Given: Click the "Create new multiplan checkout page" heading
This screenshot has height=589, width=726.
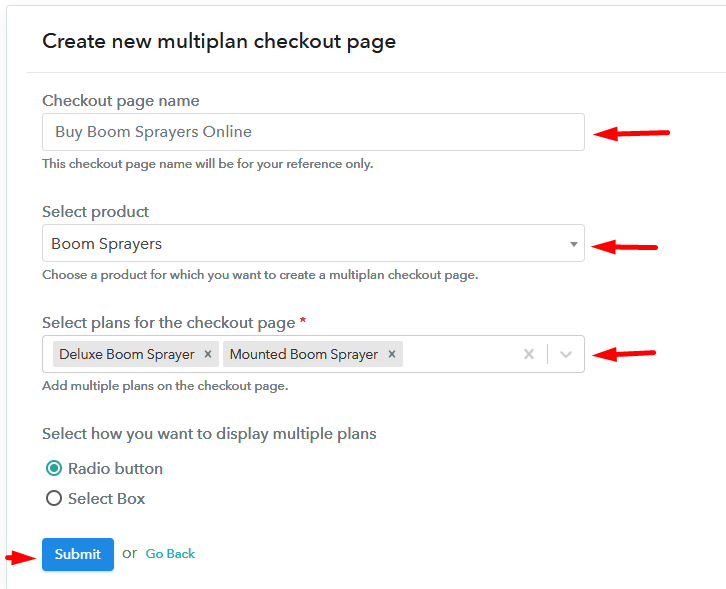Looking at the screenshot, I should click(x=219, y=42).
